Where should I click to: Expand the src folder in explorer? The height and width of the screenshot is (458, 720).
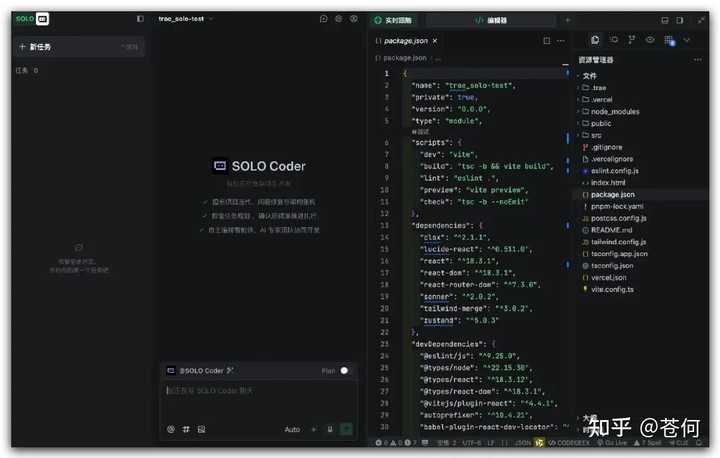click(596, 135)
